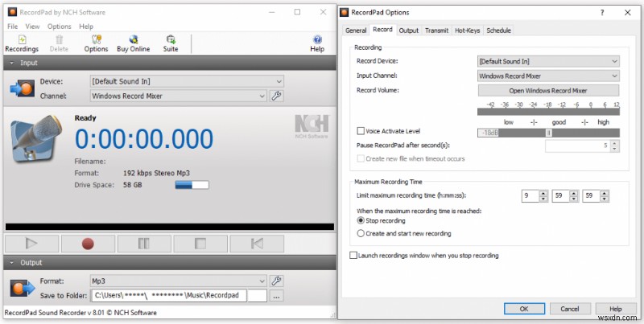Switch to the Transmit tab
644x324 pixels.
click(436, 31)
